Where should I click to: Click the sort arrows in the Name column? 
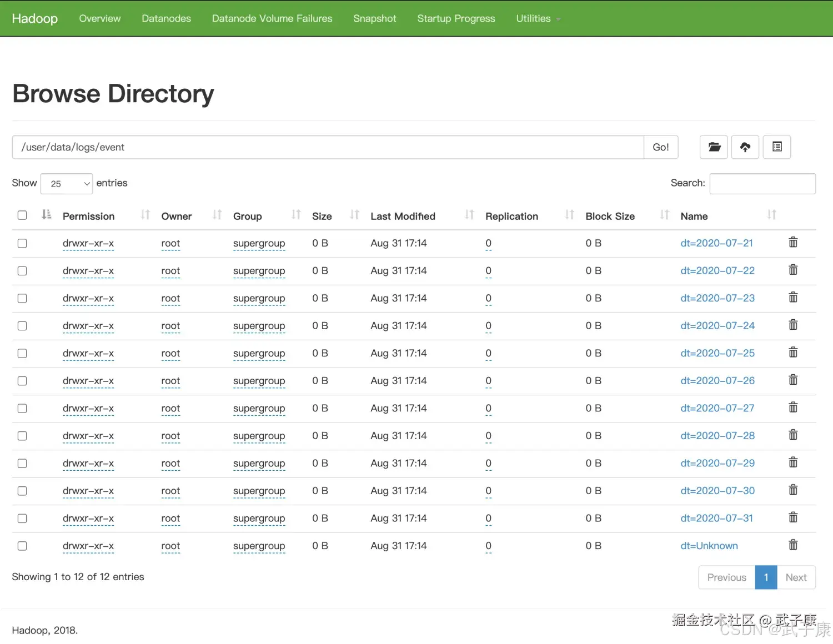tap(771, 215)
